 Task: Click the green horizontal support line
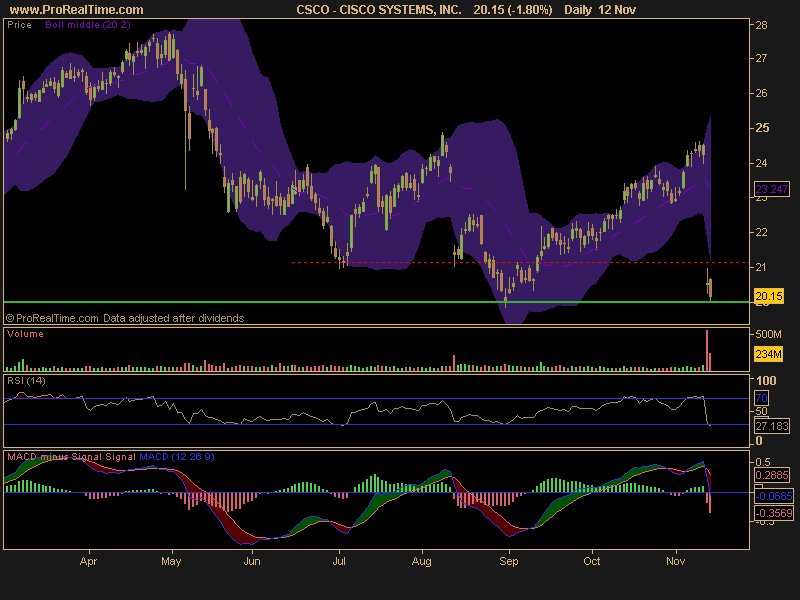[x=377, y=302]
